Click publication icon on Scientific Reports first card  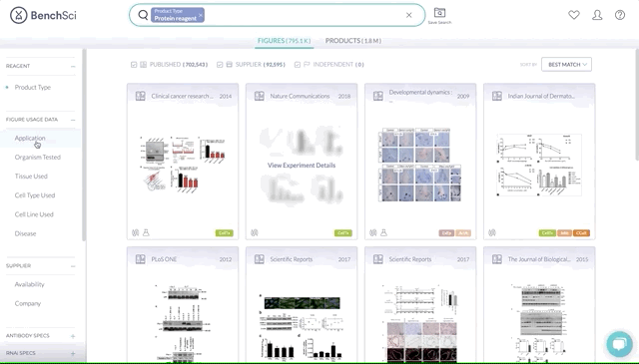click(x=260, y=259)
